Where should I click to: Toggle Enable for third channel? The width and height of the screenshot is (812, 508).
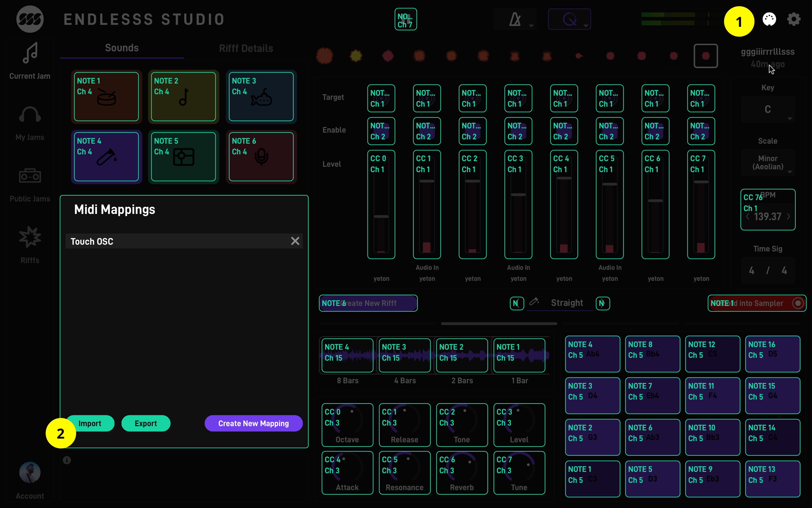click(x=473, y=131)
